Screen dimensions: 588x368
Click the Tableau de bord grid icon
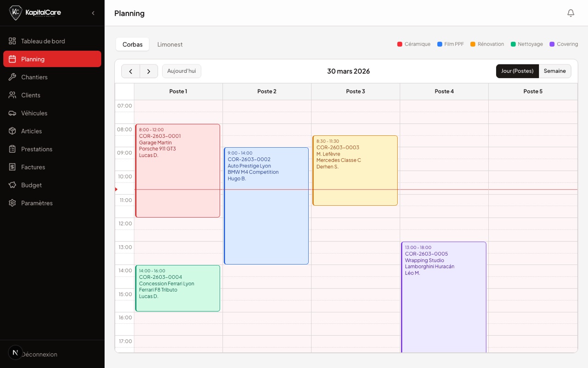pyautogui.click(x=12, y=41)
